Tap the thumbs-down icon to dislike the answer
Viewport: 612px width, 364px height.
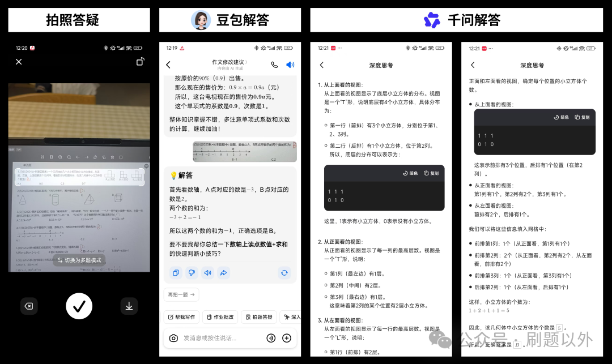(192, 273)
